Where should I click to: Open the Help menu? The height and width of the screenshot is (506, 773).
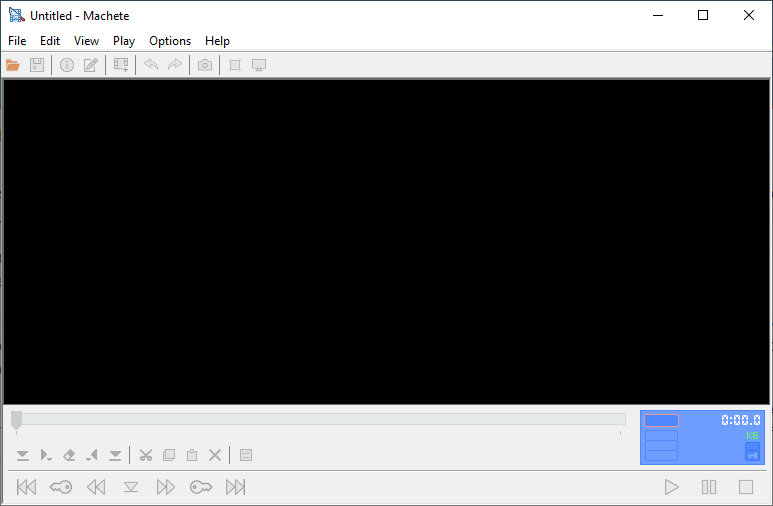tap(217, 41)
